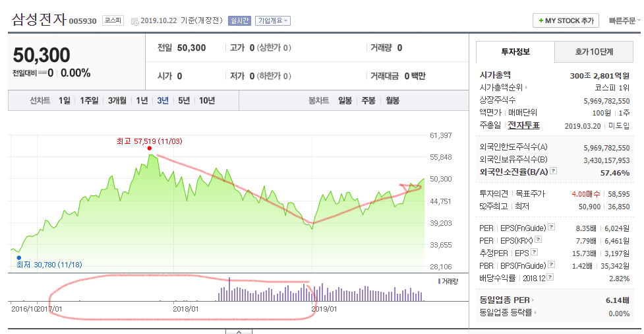Collapse the chart panel using bottom chevron
The image size is (644, 334).
[x=239, y=331]
